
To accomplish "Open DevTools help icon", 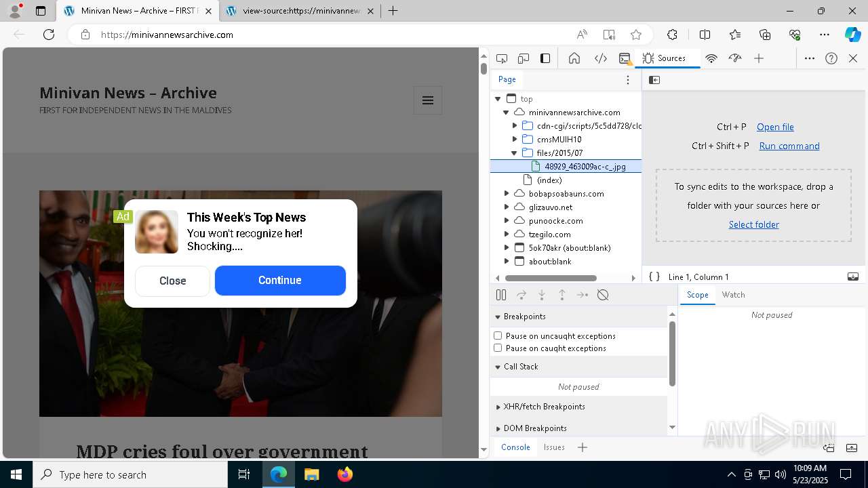I will click(x=831, y=58).
